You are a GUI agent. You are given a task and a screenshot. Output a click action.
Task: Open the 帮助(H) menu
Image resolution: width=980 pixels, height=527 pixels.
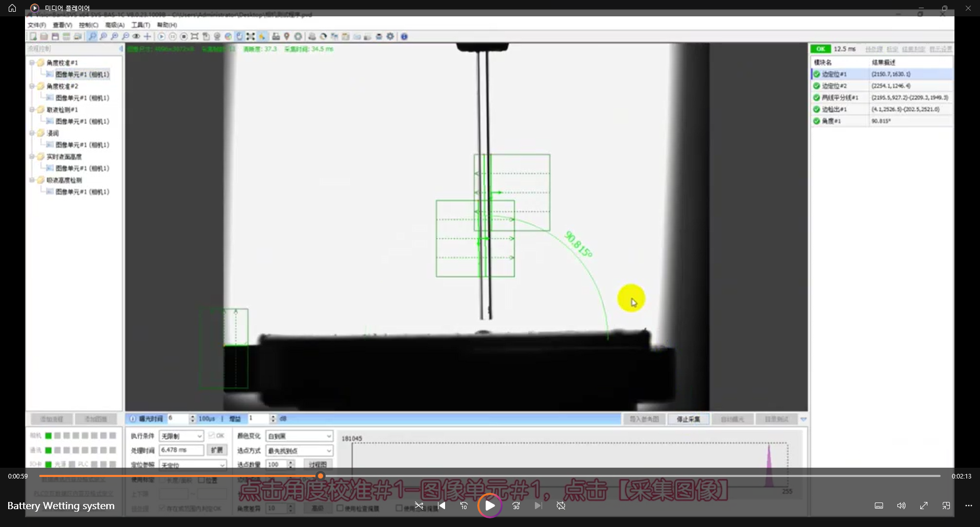coord(167,25)
